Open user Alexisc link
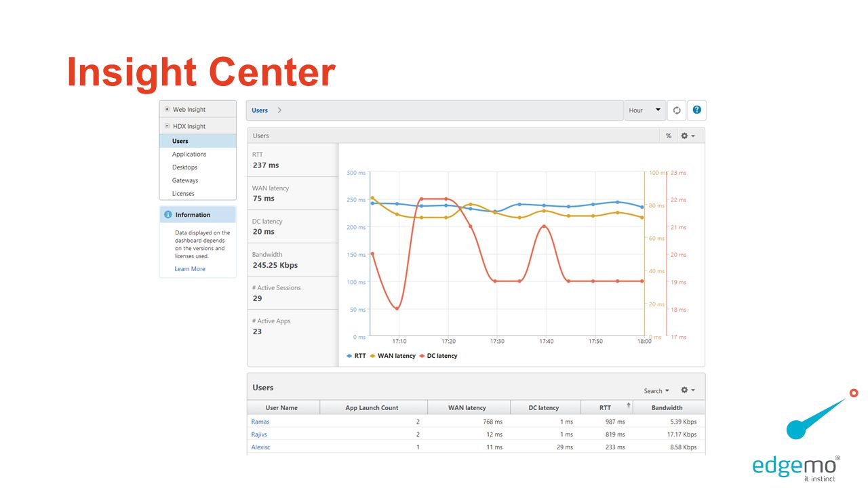 click(x=260, y=447)
